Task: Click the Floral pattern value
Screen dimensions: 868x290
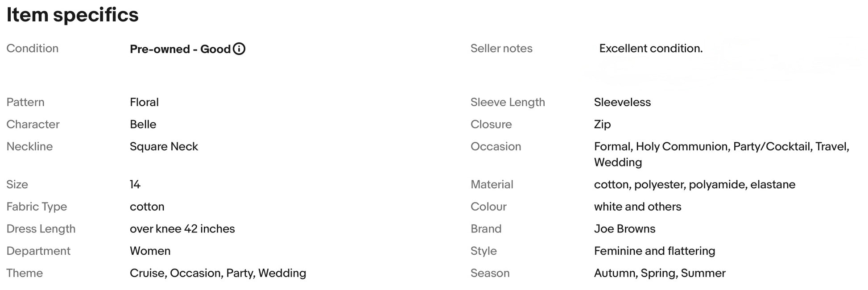Action: coord(144,102)
